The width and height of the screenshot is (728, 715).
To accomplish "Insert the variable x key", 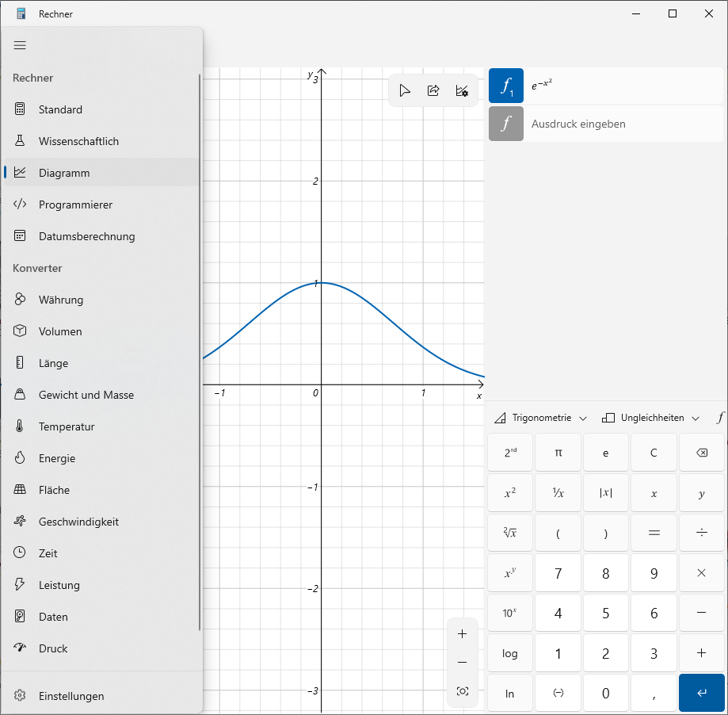I will click(x=654, y=493).
